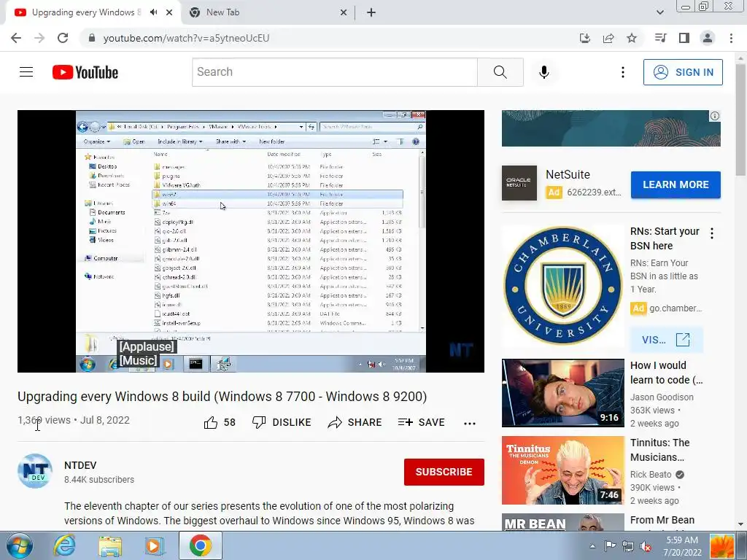The height and width of the screenshot is (560, 747).
Task: Open NTDEV channel avatar
Action: click(x=35, y=472)
